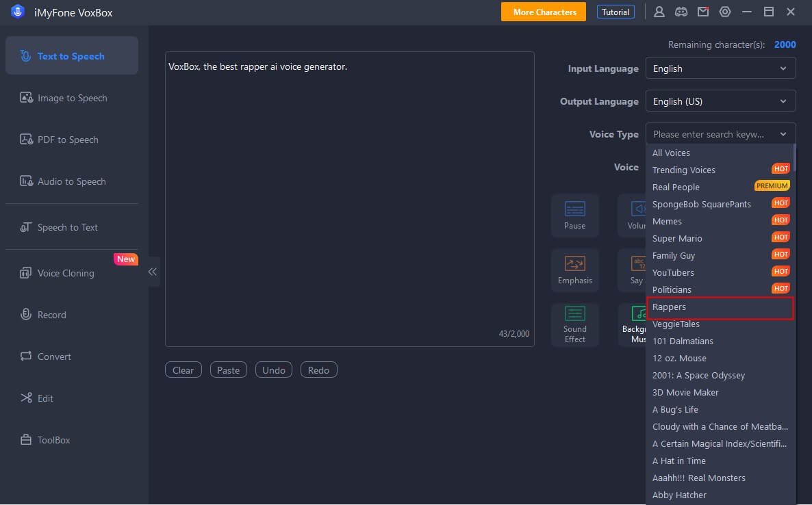Open the user account icon
Image resolution: width=812 pixels, height=505 pixels.
tap(659, 12)
